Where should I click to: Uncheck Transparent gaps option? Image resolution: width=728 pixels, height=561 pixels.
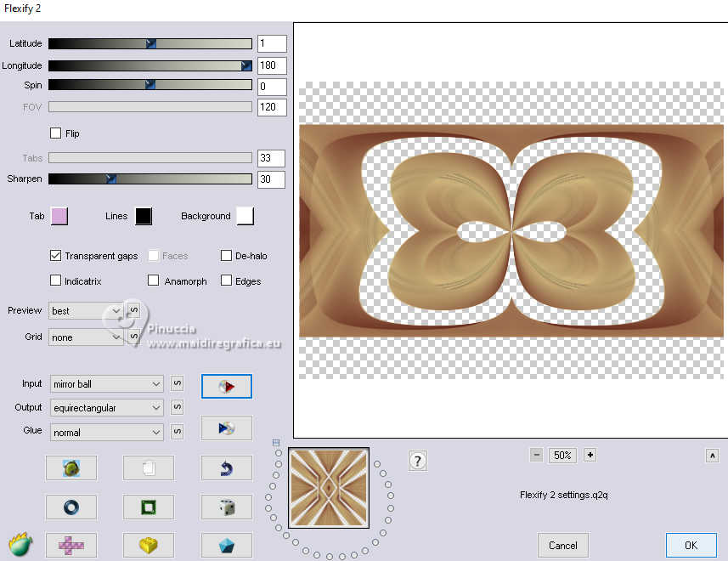[56, 256]
